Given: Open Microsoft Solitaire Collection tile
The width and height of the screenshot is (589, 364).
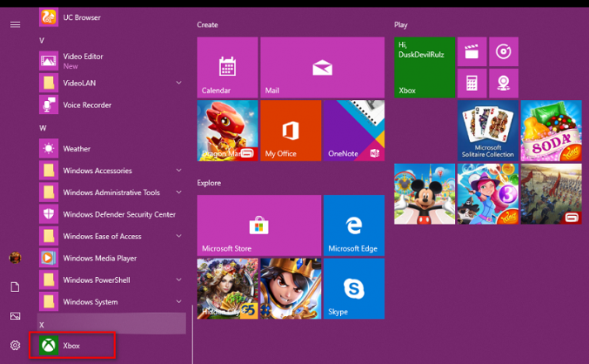Looking at the screenshot, I should [487, 131].
